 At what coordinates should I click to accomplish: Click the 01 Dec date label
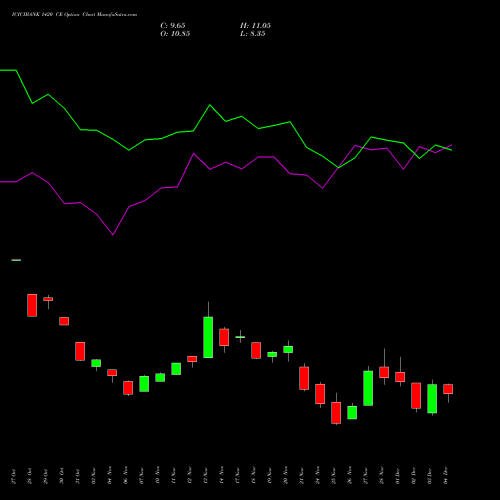point(398,476)
